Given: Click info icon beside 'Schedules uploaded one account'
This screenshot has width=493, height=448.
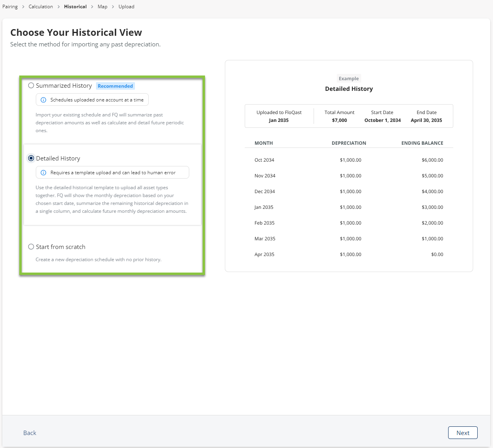Looking at the screenshot, I should [44, 100].
